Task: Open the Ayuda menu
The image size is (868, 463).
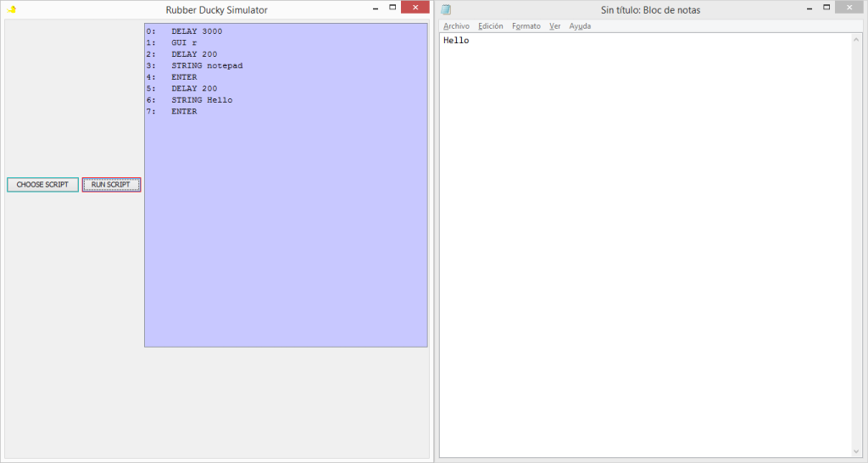Action: (x=580, y=26)
